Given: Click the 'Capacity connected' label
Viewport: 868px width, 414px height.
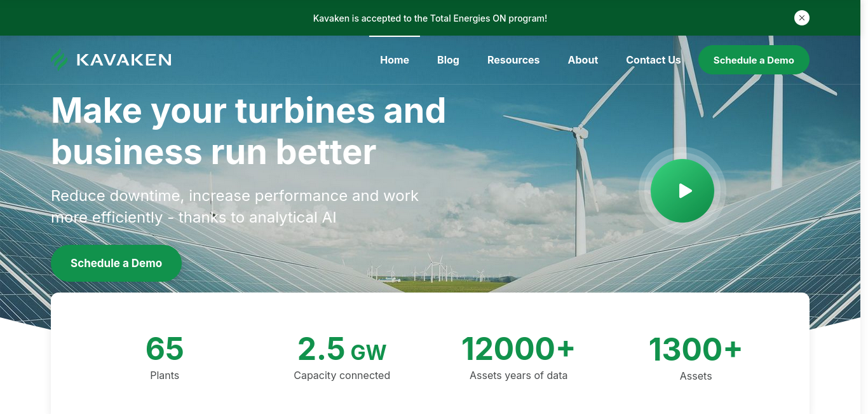Looking at the screenshot, I should click(342, 375).
